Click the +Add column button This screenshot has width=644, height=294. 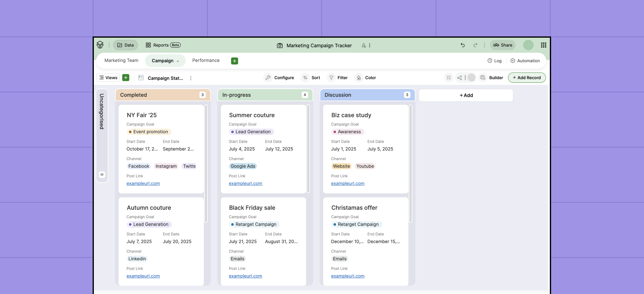coord(466,95)
